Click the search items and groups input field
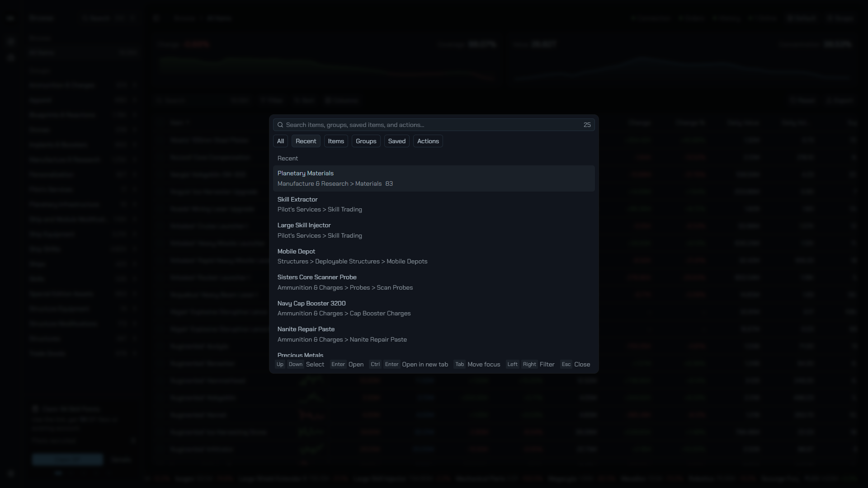Screen dimensions: 868x488 coord(433,125)
